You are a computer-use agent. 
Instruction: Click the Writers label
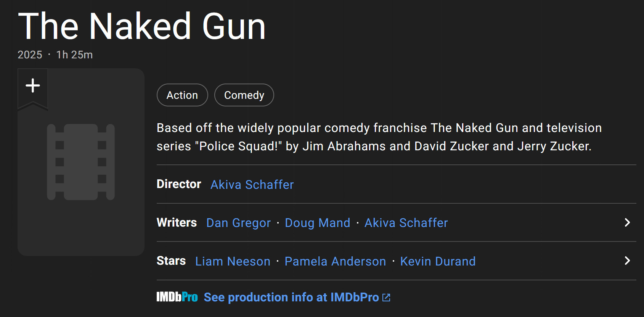[177, 222]
